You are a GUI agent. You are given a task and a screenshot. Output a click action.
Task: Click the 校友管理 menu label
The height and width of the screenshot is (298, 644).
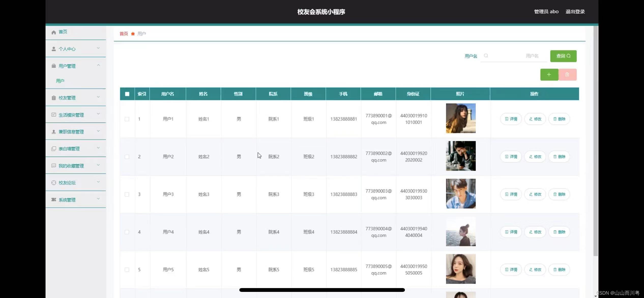click(67, 98)
